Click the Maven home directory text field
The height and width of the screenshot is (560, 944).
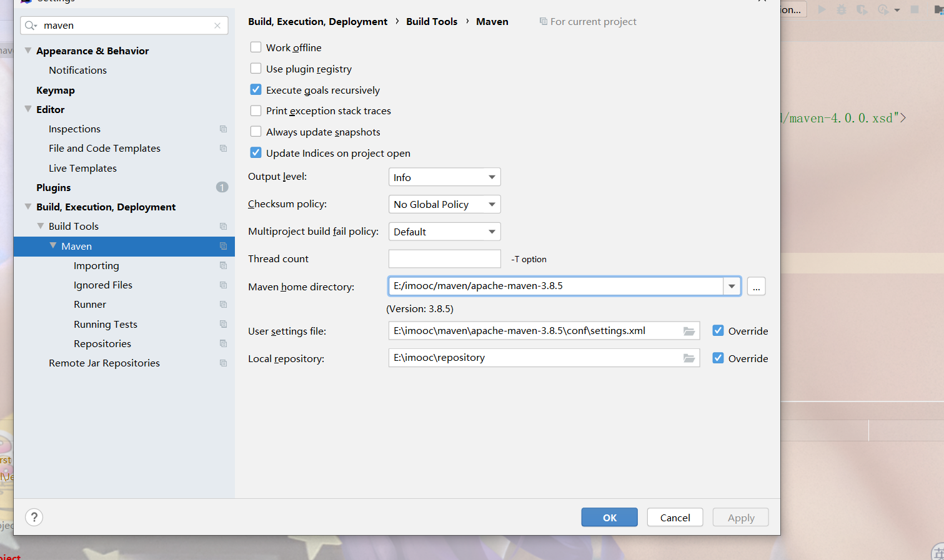[555, 286]
